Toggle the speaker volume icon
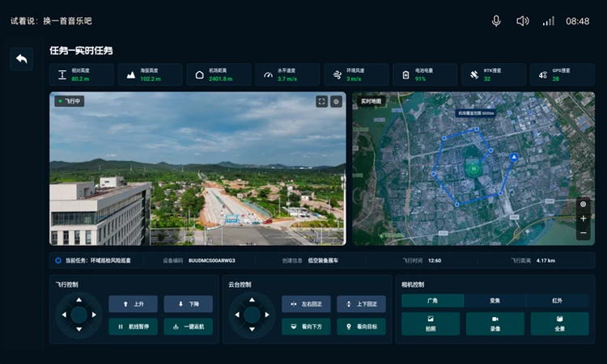 522,21
